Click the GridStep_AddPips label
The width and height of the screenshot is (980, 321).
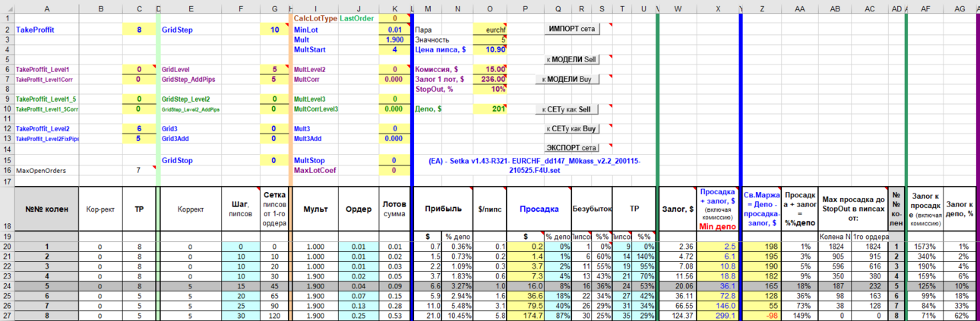(189, 79)
